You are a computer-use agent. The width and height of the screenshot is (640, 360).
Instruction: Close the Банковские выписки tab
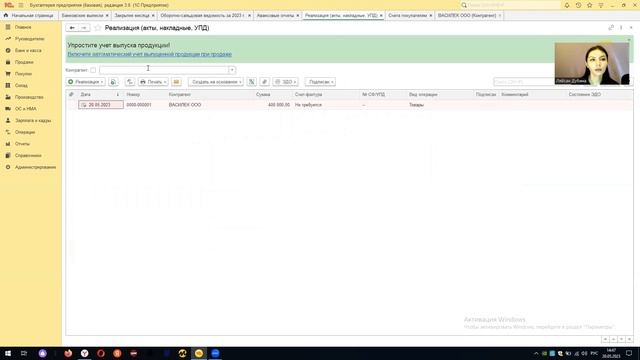point(107,16)
